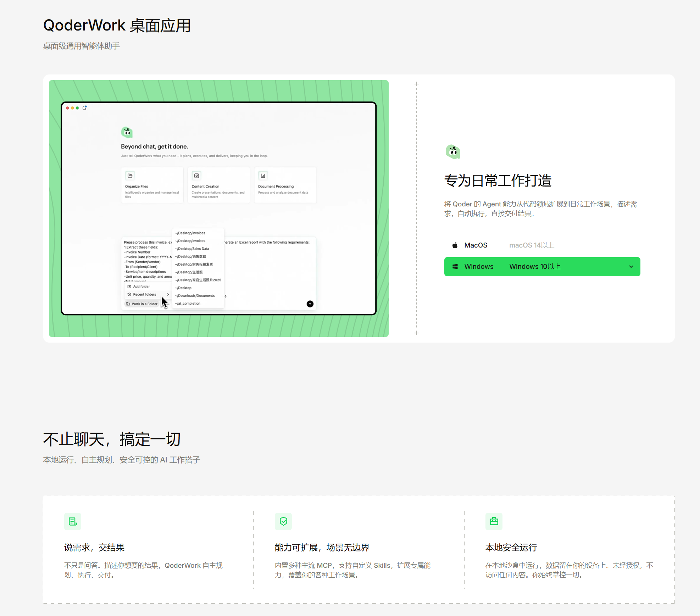Click the mascot icon inside the app preview

(127, 132)
